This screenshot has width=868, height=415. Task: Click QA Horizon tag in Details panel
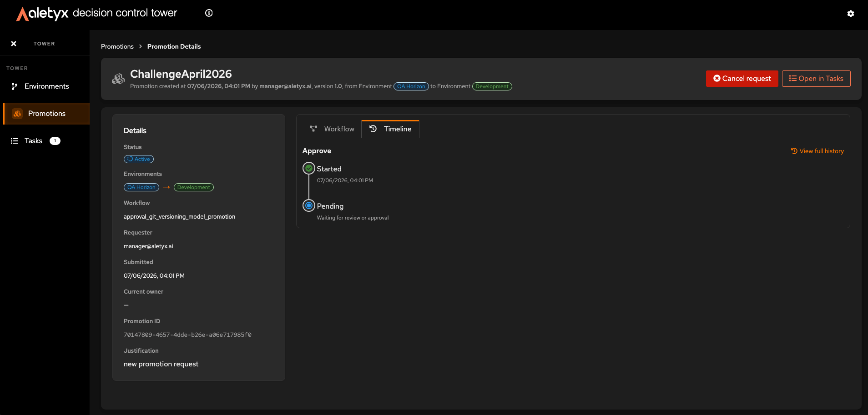coord(141,187)
